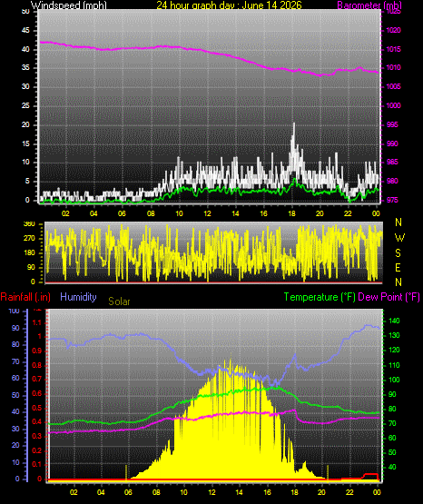Image resolution: width=423 pixels, height=504 pixels.
Task: Click "1010" on the barometer axis
Action: (393, 67)
